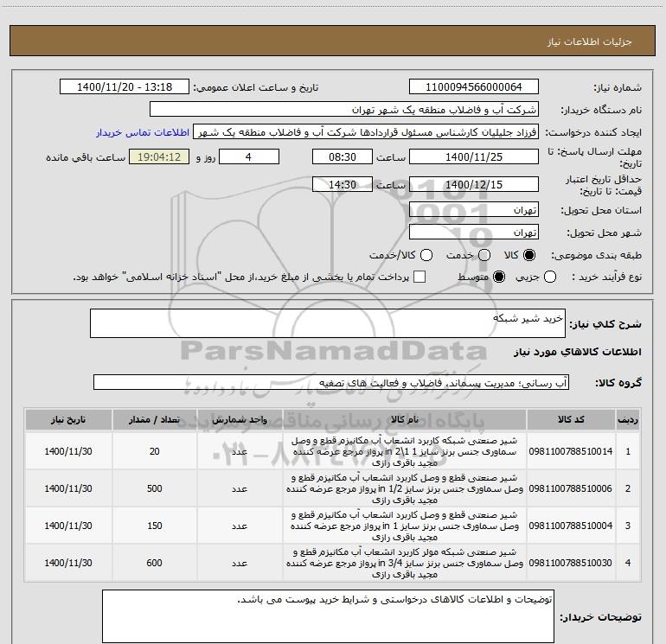Click price validity date 1400/12/15
Screen dimensions: 666x644
(x=474, y=185)
